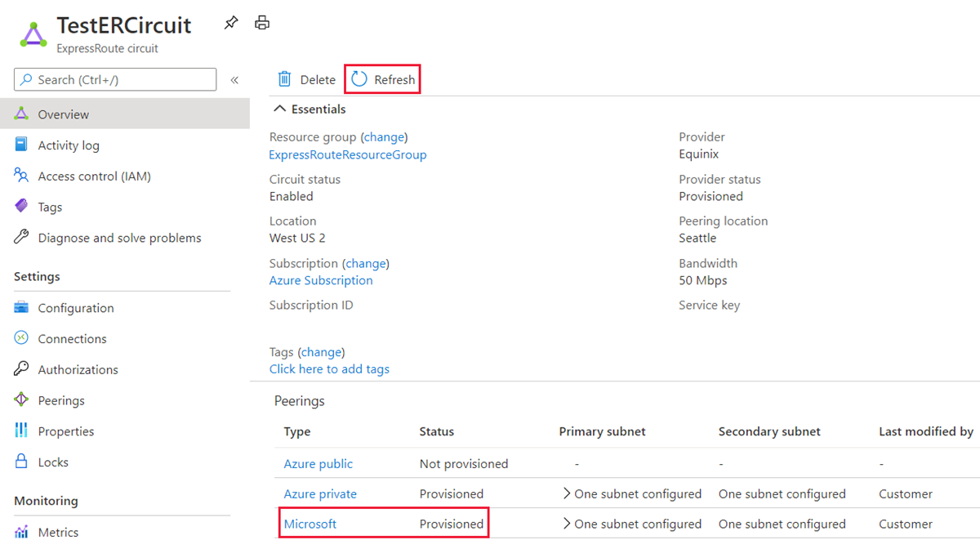Click the Tags icon in the sidebar

[x=22, y=207]
